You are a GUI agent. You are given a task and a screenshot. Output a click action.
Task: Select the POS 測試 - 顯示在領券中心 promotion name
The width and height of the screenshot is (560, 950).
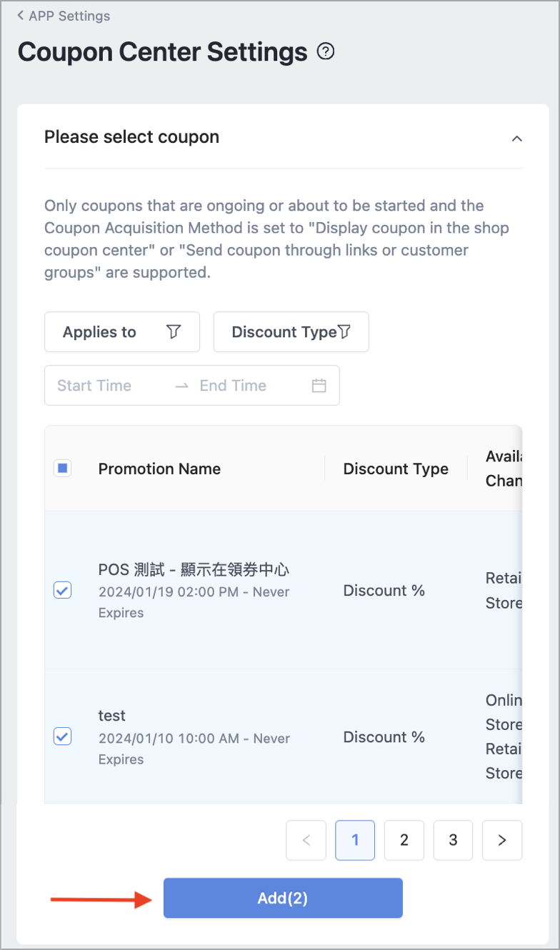point(194,569)
